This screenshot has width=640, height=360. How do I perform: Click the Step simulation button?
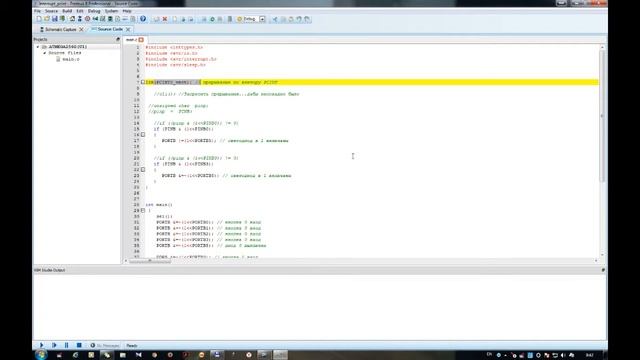tap(54, 345)
